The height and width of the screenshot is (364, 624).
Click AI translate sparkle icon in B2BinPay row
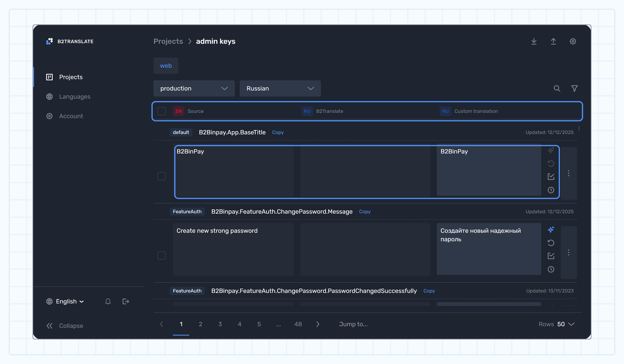click(551, 150)
